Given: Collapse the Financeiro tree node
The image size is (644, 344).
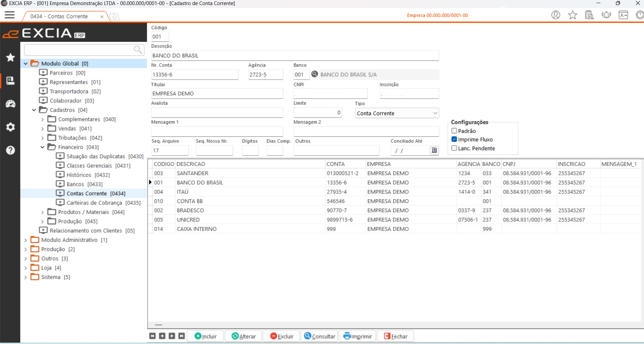Looking at the screenshot, I should 43,147.
